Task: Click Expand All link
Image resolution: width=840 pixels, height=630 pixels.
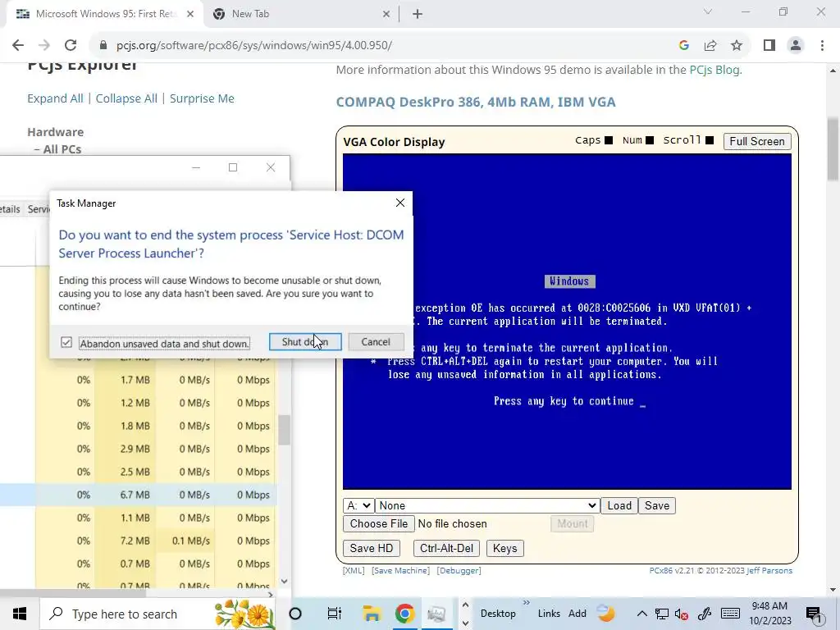Action: click(x=55, y=98)
